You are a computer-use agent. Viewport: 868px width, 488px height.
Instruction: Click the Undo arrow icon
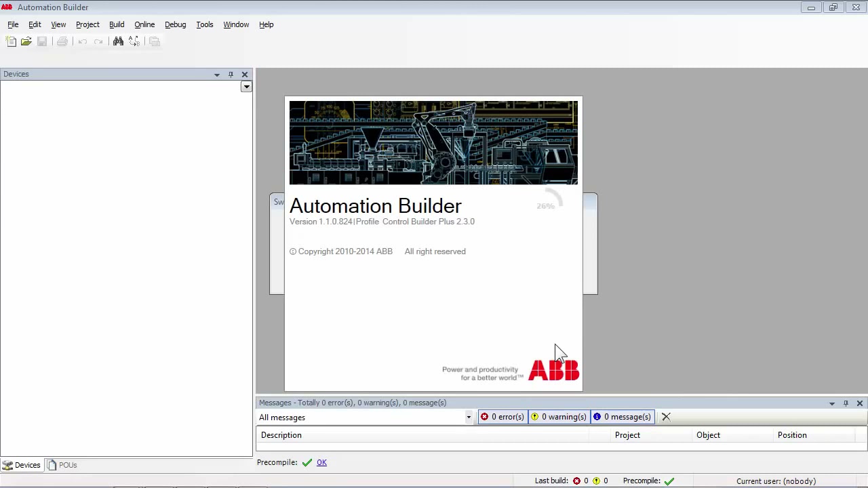(x=83, y=41)
